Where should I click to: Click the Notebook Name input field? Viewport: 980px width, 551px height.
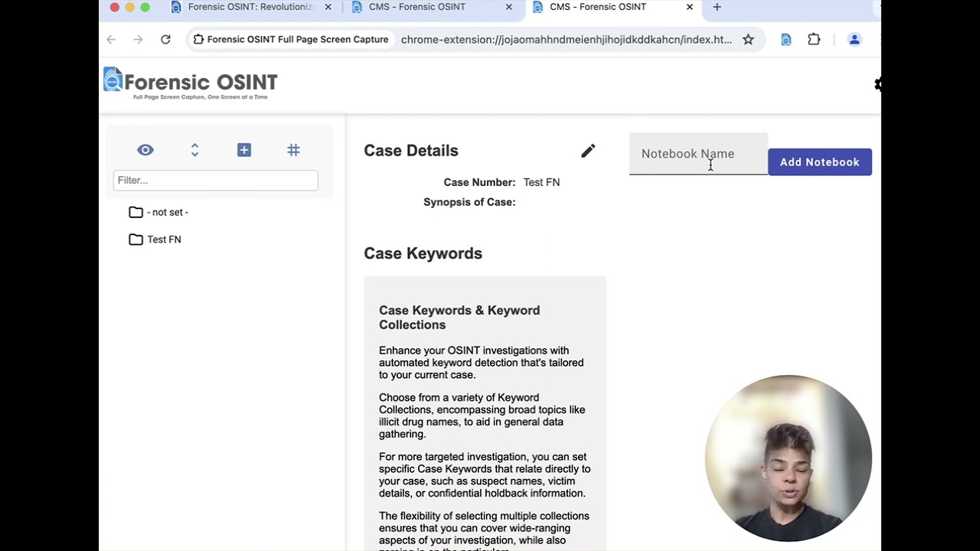click(698, 154)
